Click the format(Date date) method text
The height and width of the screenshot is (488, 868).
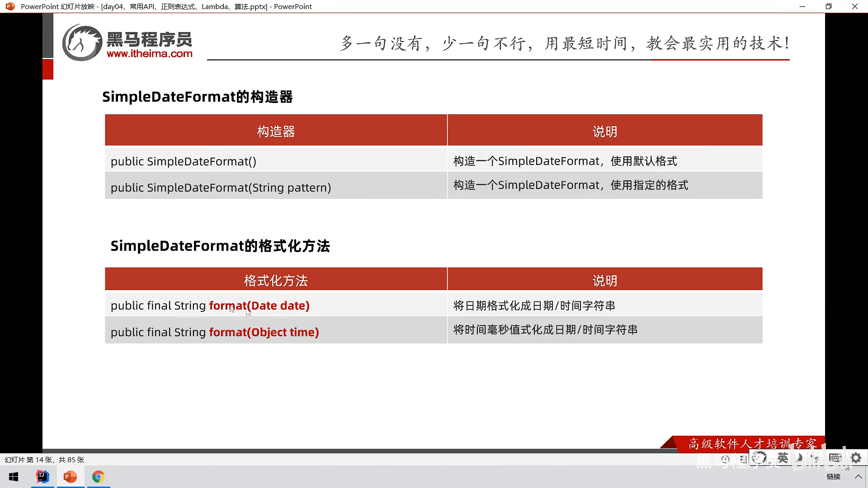coord(259,305)
